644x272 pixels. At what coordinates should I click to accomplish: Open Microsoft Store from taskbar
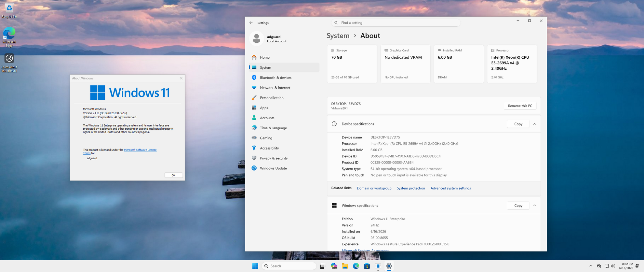[x=367, y=266]
